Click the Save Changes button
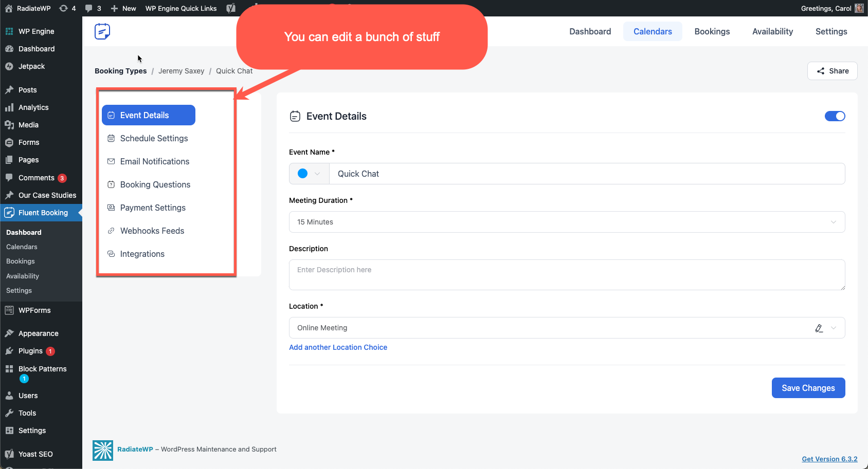 tap(808, 388)
